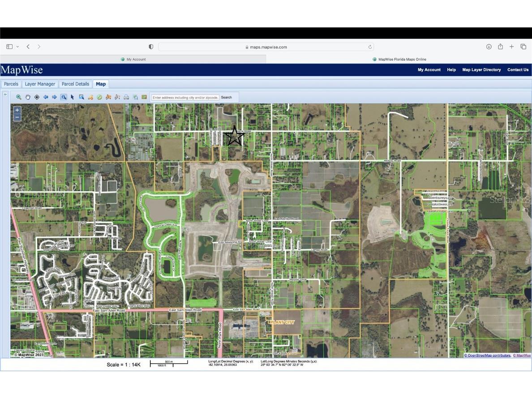This screenshot has height=399, width=532.
Task: Click the Midway Road label on map
Action: point(392,161)
